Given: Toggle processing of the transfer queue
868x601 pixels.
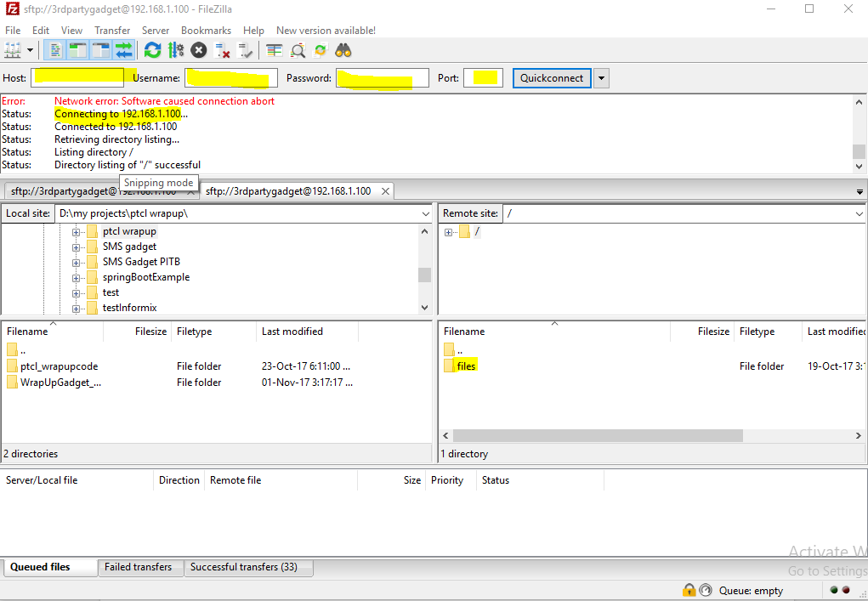Looking at the screenshot, I should pos(175,50).
